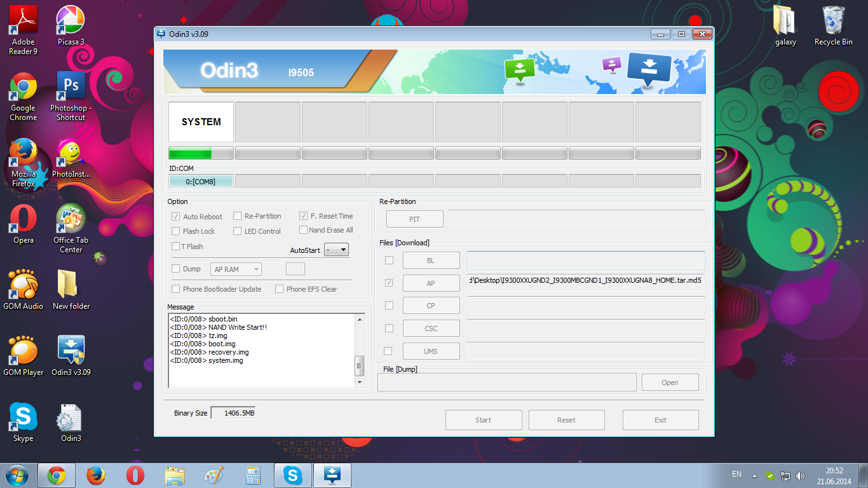This screenshot has width=868, height=488.
Task: Click the Reset button in Odin
Action: (x=567, y=420)
